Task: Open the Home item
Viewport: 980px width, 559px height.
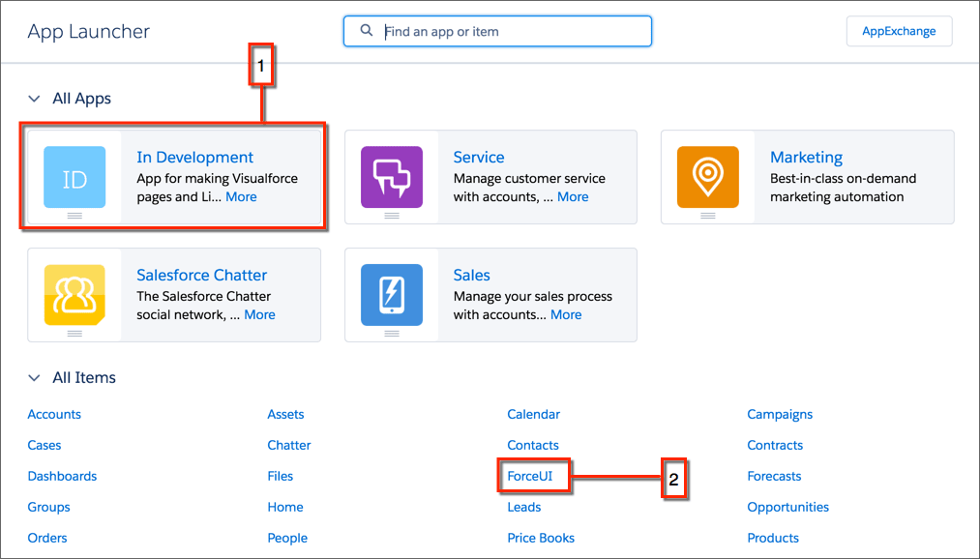Action: pos(285,507)
